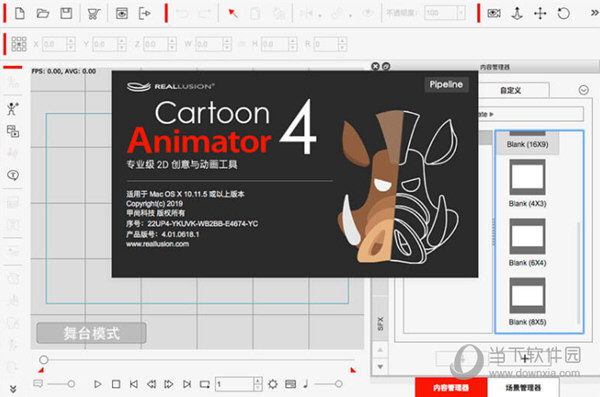
Task: Click the opacity value field showing 100
Action: [440, 13]
